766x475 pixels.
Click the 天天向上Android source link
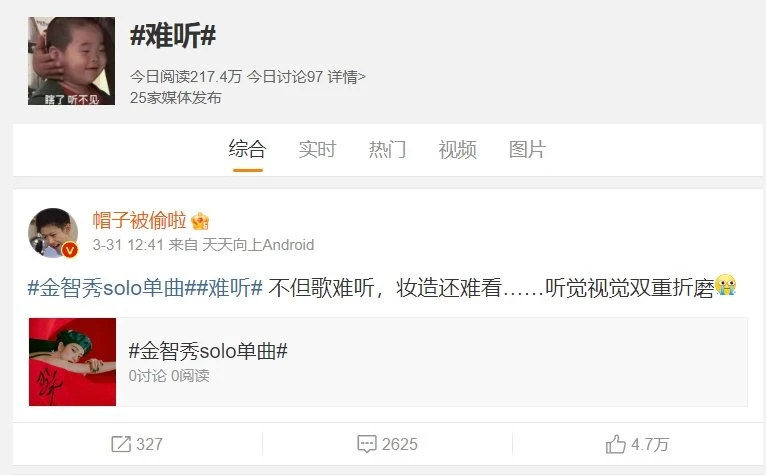tap(258, 245)
